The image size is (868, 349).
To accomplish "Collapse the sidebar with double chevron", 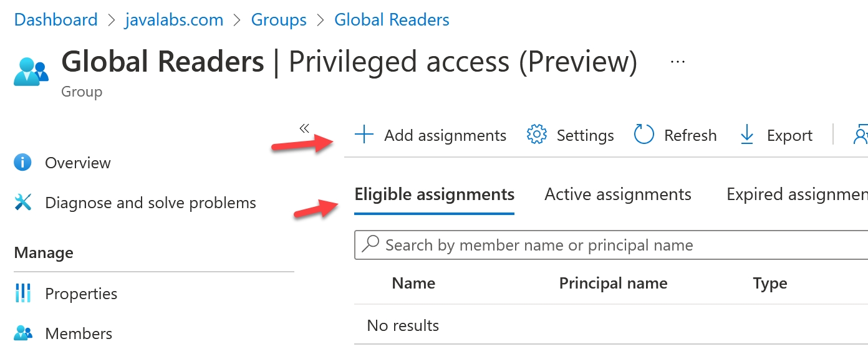I will tap(304, 128).
